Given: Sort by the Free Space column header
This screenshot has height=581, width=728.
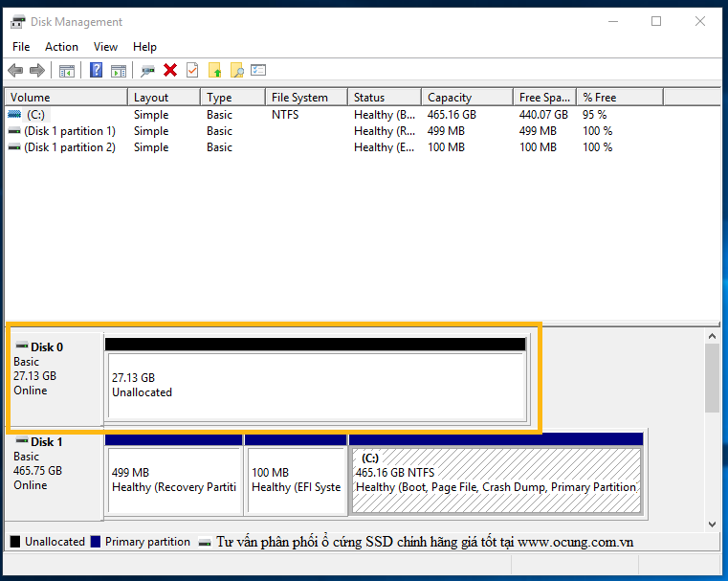Looking at the screenshot, I should 545,98.
